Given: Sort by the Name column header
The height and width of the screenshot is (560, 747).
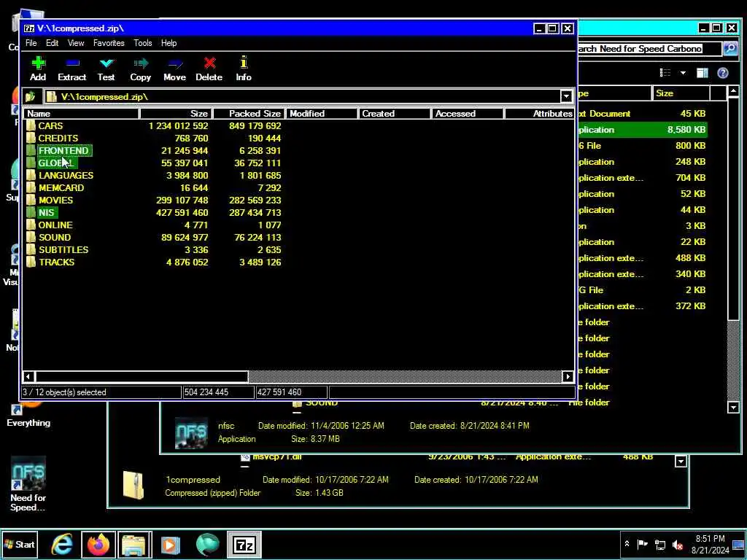Looking at the screenshot, I should point(81,113).
